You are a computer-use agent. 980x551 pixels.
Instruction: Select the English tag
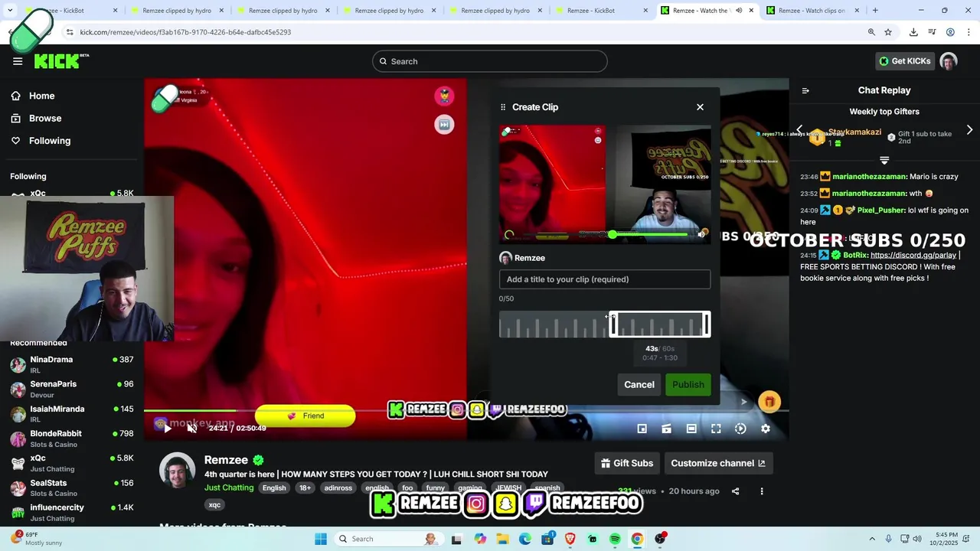coord(274,488)
